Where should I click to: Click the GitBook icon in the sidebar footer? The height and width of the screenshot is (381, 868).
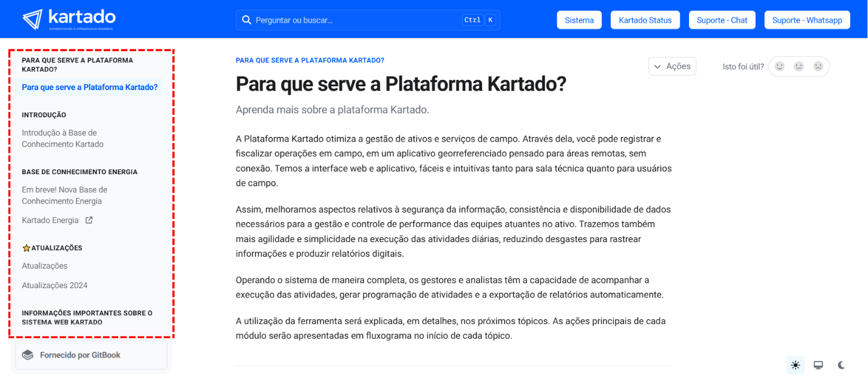click(x=28, y=355)
